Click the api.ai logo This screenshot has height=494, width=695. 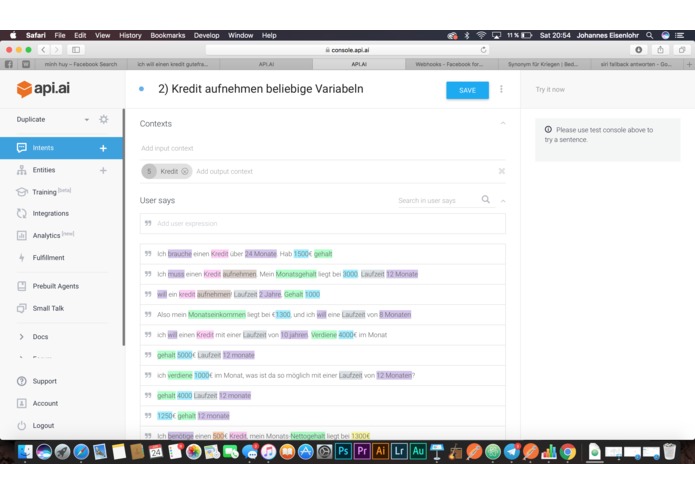point(43,89)
